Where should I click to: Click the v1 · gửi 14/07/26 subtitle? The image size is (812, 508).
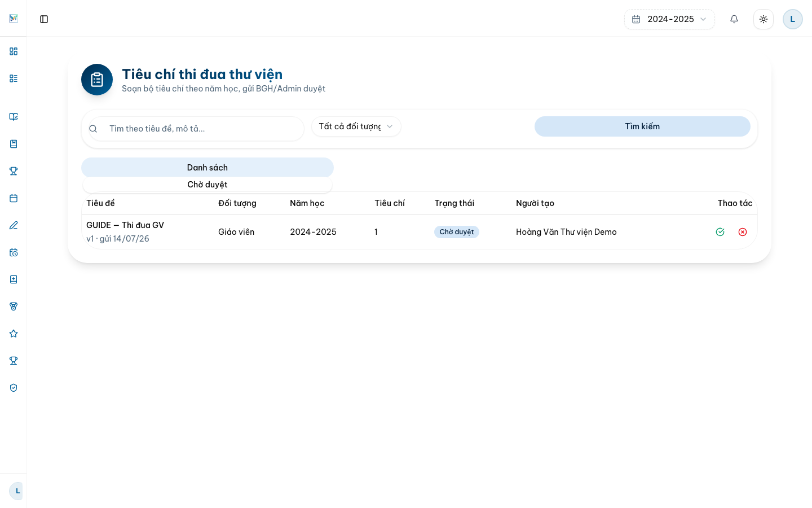pyautogui.click(x=118, y=239)
